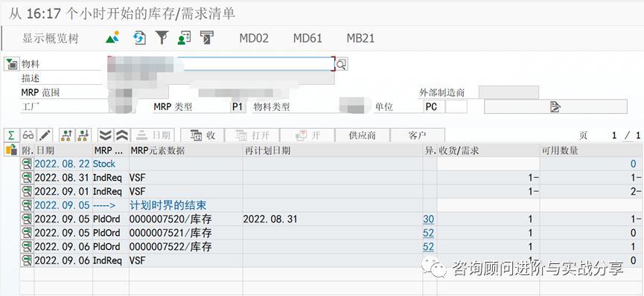The image size is (644, 296).
Task: Click VSF in the 2022.08.31 row
Action: click(x=137, y=177)
